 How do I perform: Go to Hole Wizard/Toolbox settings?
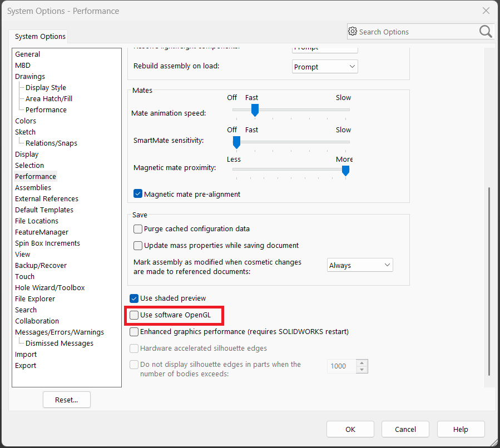tap(49, 287)
